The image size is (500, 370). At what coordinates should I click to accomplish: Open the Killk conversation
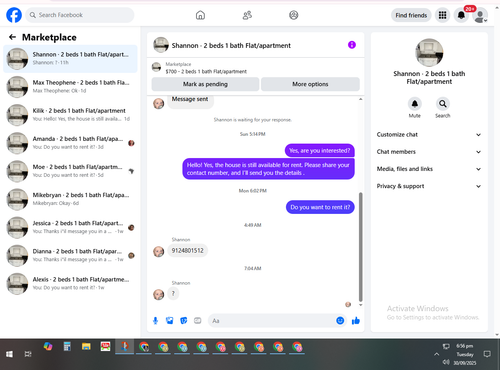coord(70,115)
